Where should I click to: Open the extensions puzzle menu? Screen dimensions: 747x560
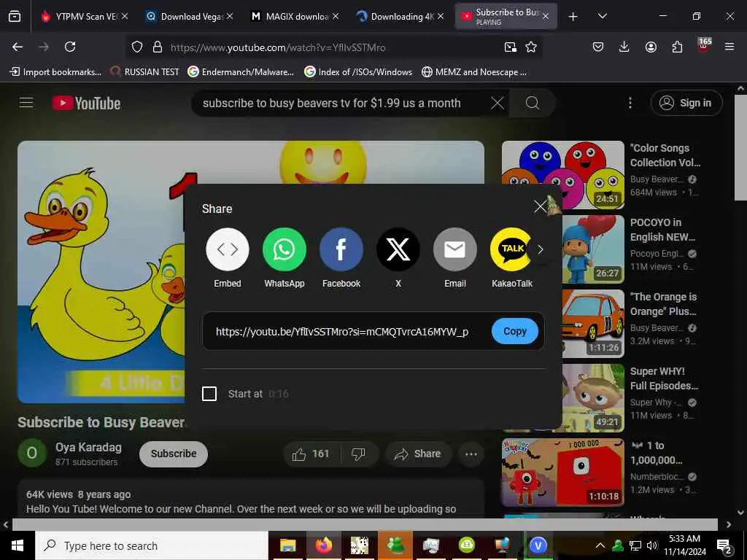(677, 47)
